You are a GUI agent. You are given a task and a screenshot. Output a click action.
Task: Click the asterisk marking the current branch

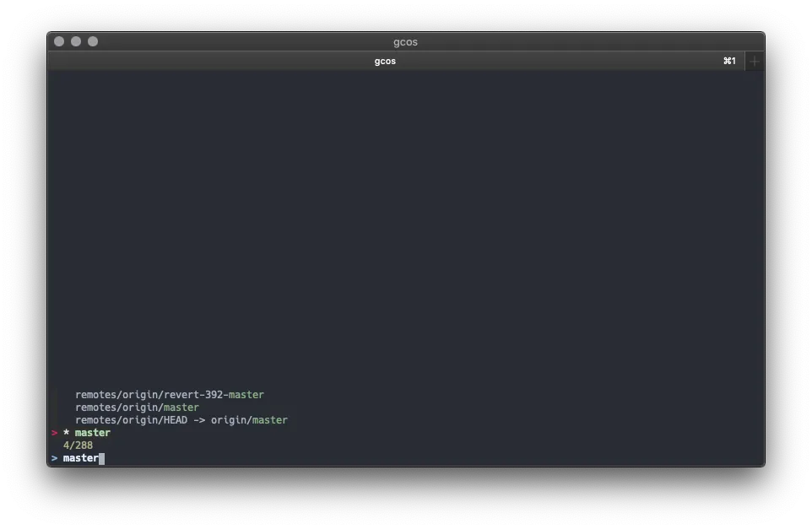tap(66, 432)
